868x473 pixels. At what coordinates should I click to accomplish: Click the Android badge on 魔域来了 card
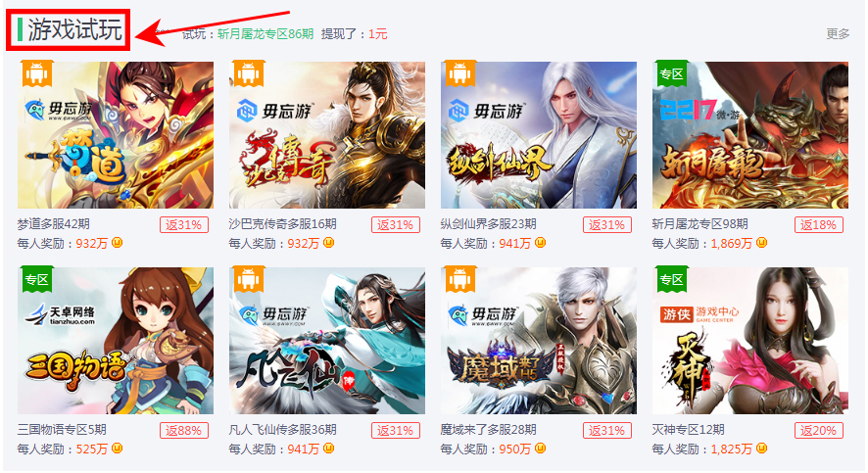tap(460, 279)
